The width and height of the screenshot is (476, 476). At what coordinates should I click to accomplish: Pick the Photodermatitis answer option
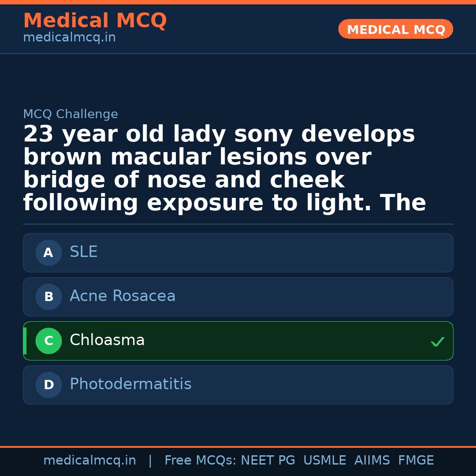tap(238, 385)
